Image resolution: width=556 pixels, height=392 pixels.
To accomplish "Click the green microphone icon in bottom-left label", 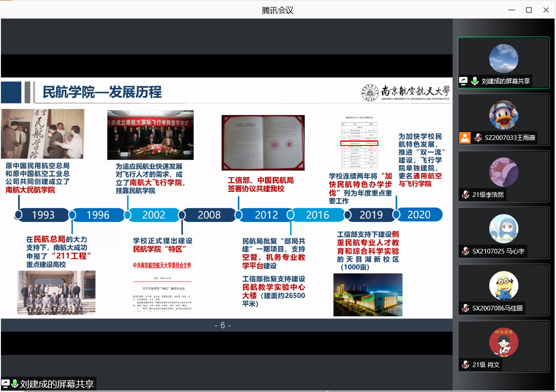I will click(15, 384).
